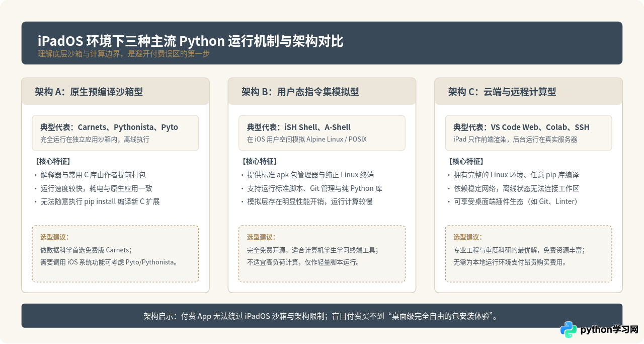Image resolution: width=644 pixels, height=344 pixels.
Task: Click bullet '支持运行标准脚本、Git 管理与纯 Python 库'
Action: coord(314,188)
